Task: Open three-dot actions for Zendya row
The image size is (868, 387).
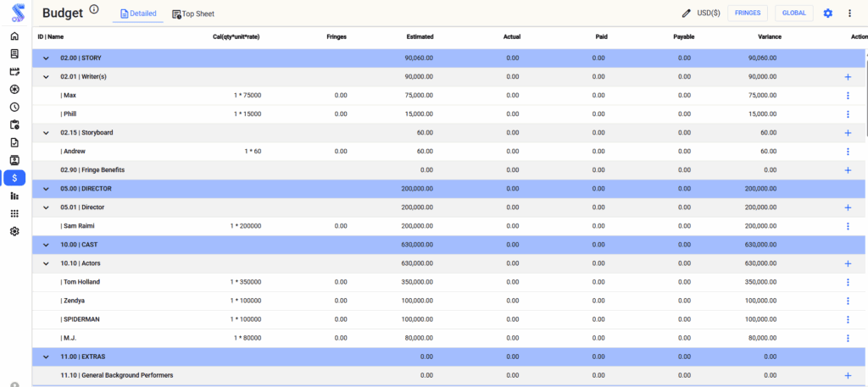Action: click(x=848, y=301)
